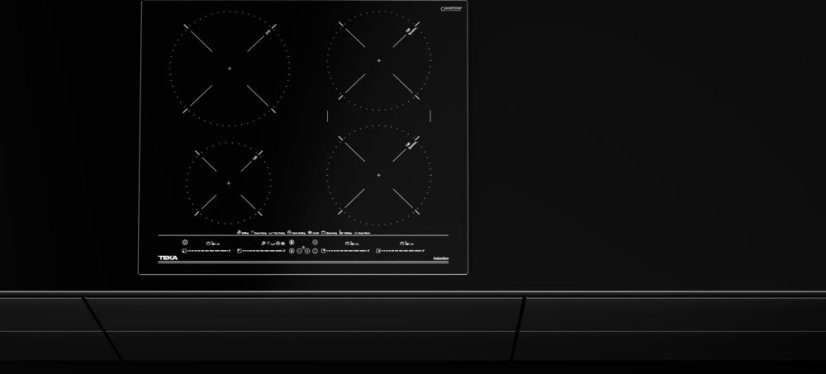826x374 pixels.
Task: Tap the center of the bottom-right cooking zone
Action: 378,175
